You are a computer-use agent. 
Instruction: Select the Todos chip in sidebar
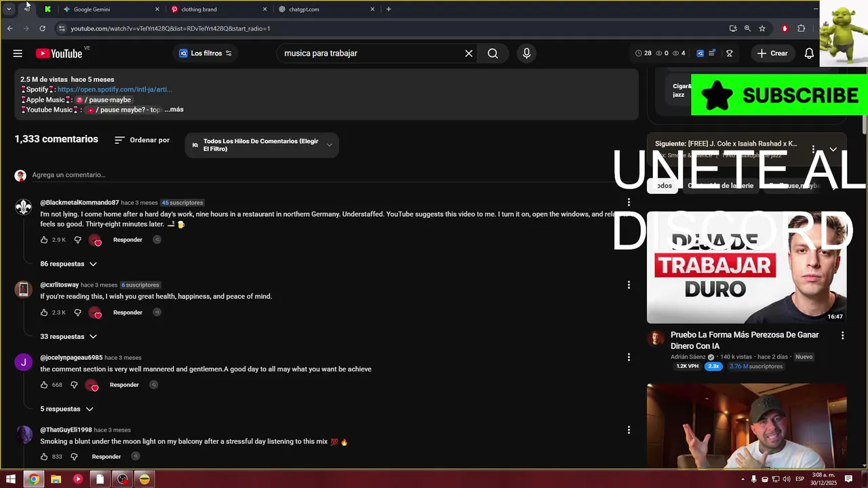coord(663,186)
